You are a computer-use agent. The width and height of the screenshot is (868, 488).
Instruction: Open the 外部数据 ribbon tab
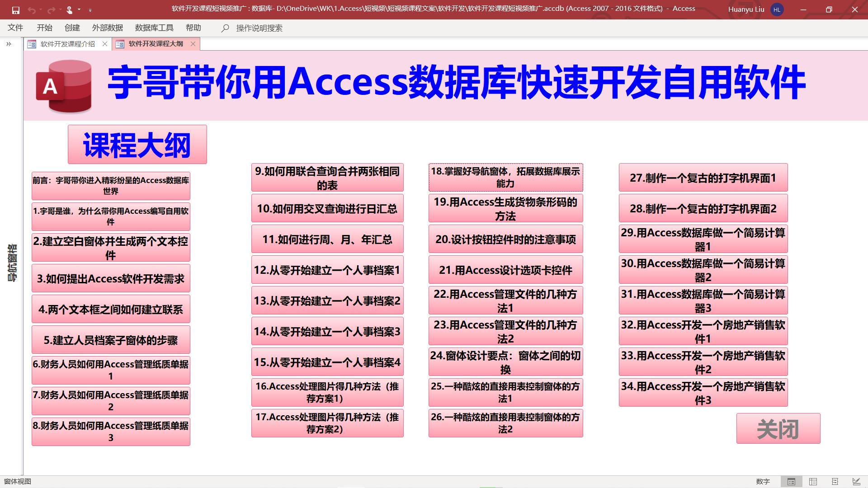click(108, 28)
